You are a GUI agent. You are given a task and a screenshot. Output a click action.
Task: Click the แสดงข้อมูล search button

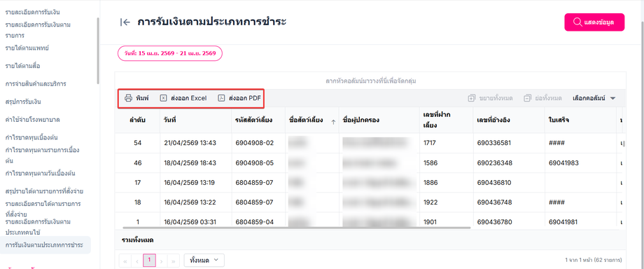(x=594, y=22)
